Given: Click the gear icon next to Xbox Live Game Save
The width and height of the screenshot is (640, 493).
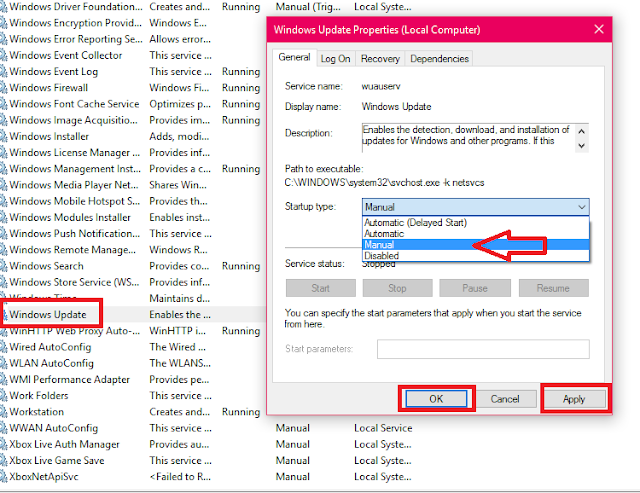Looking at the screenshot, I should click(3, 460).
